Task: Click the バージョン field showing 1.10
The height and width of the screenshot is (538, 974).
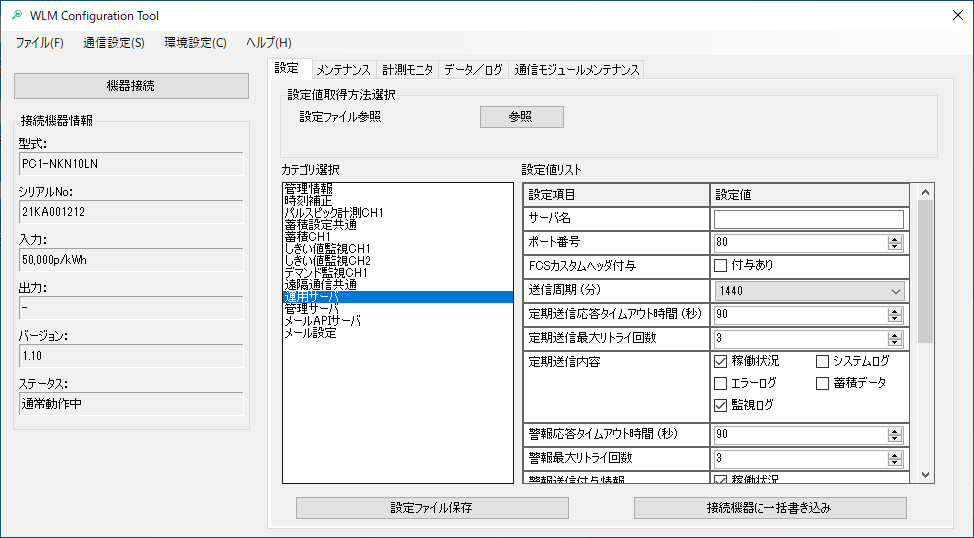Action: point(131,356)
